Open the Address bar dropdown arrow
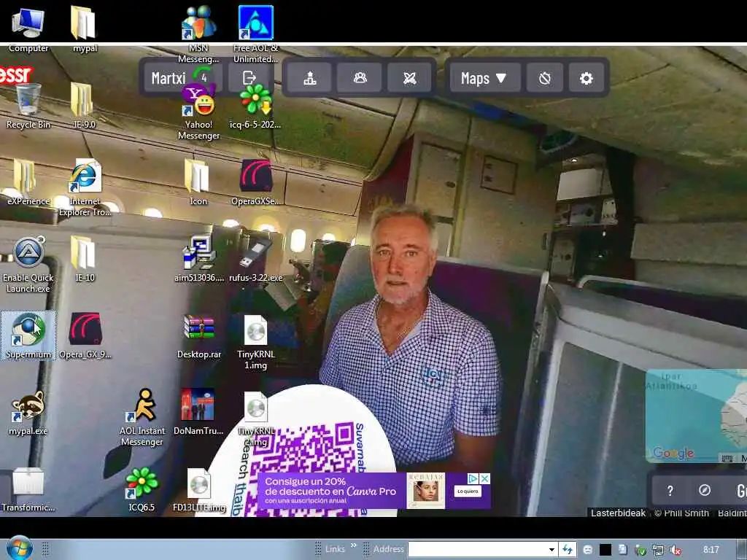The image size is (747, 560). [551, 549]
